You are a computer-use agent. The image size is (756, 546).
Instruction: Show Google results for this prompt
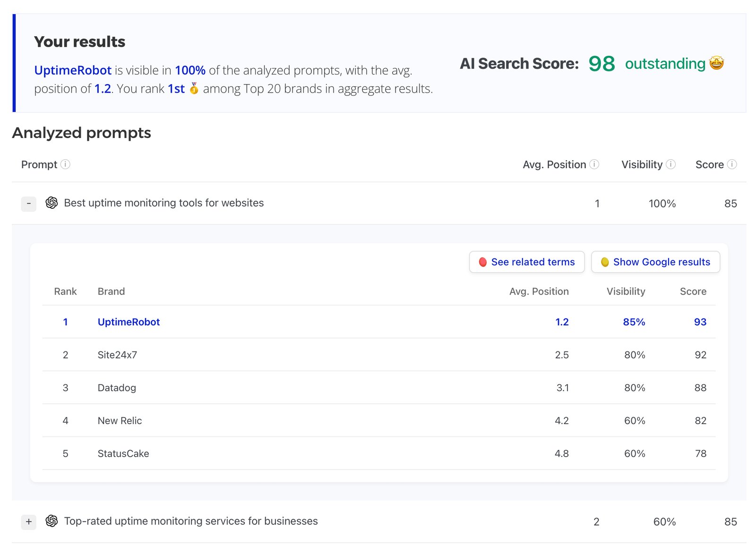656,262
